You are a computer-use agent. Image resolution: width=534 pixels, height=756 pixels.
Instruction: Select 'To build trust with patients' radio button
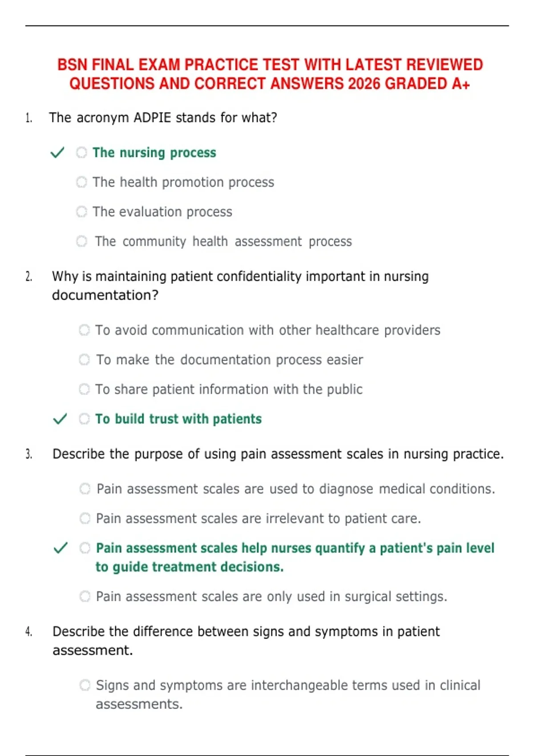[x=84, y=418]
